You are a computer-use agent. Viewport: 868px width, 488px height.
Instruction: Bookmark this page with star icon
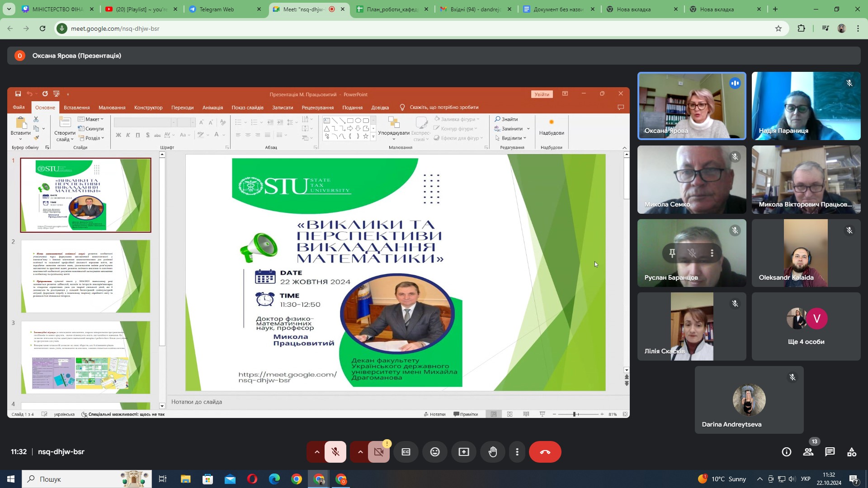point(778,28)
